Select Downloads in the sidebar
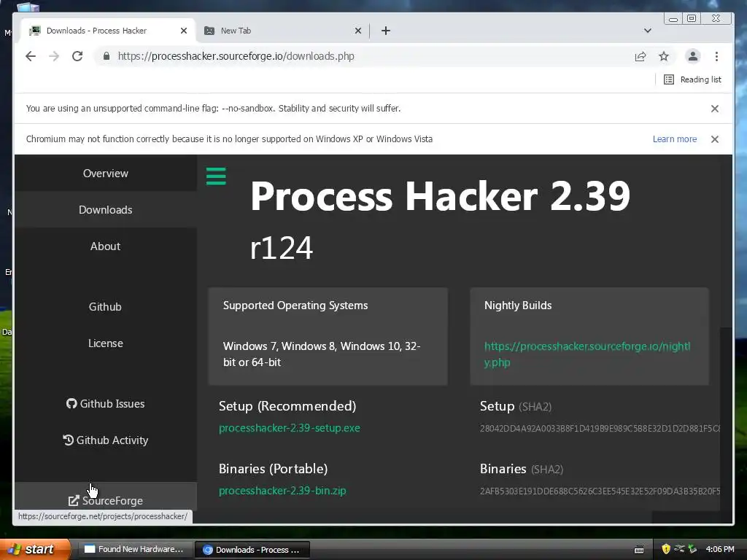Viewport: 747px width, 560px height. [x=105, y=209]
